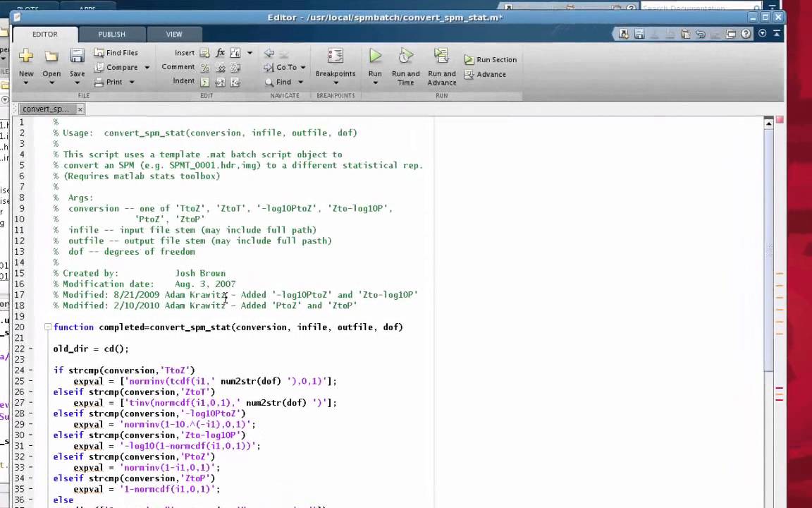Click the quick-access paste icon

pyautogui.click(x=685, y=34)
